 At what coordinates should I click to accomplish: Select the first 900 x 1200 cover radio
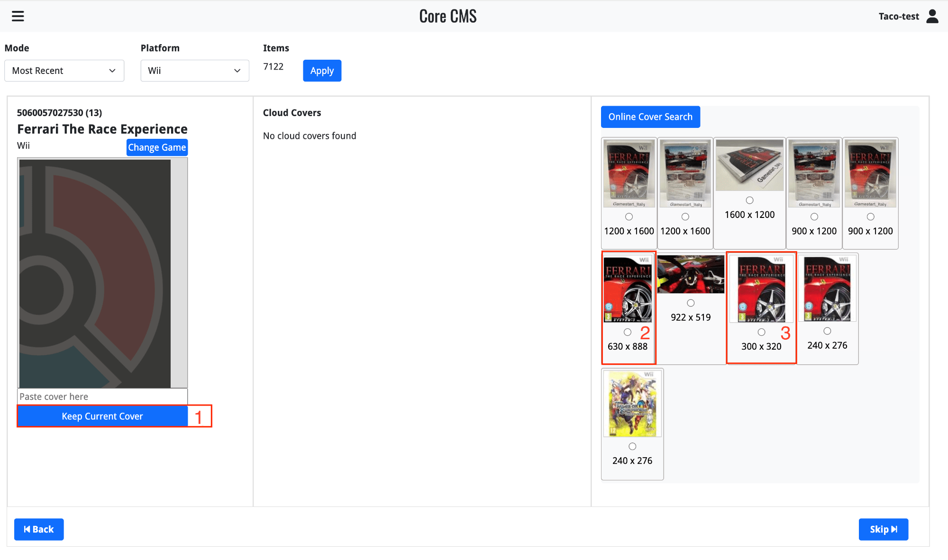(814, 217)
